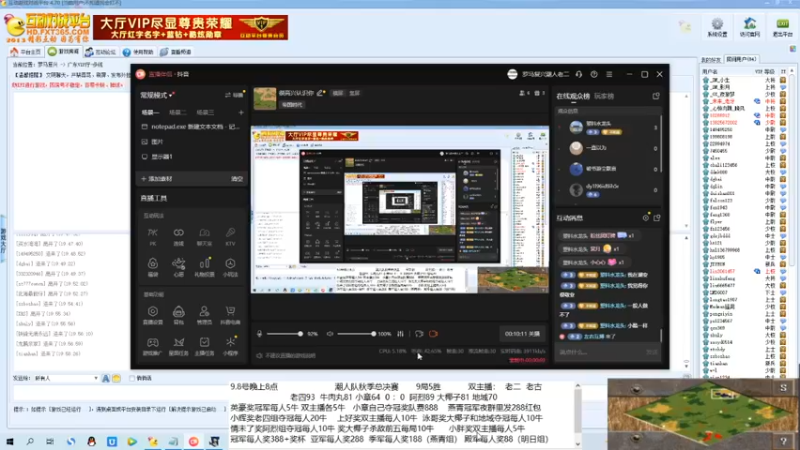The height and width of the screenshot is (450, 800).
Task: Click 访问官网 home icon in platform
Action: [749, 27]
